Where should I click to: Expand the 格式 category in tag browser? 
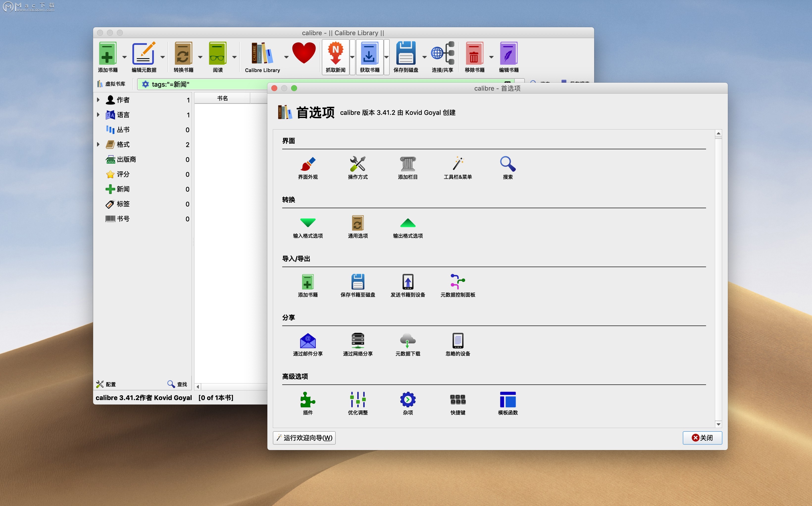[98, 144]
